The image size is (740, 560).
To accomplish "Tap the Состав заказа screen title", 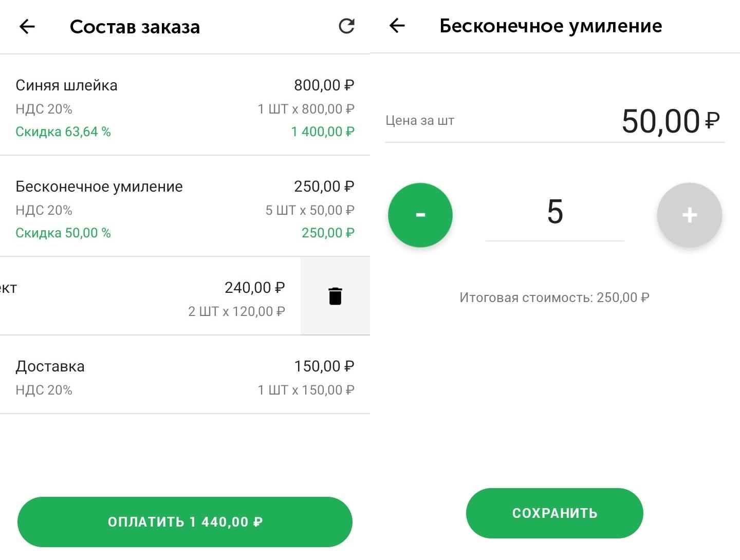I will tap(135, 27).
